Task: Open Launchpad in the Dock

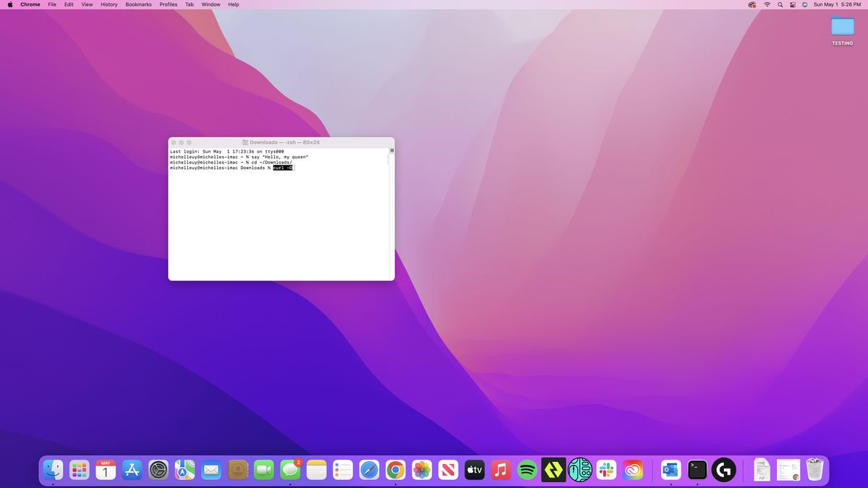Action: tap(80, 470)
